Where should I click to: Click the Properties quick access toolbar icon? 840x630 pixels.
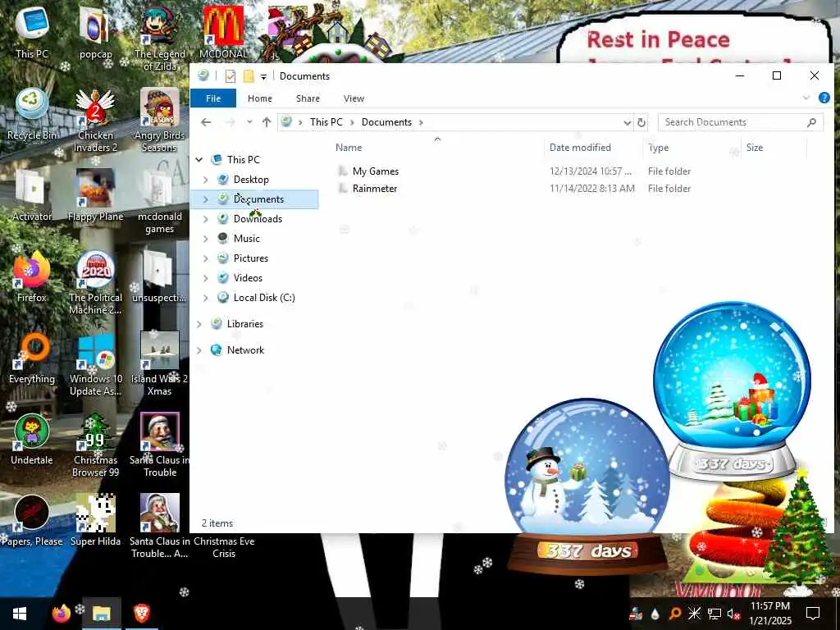tap(231, 76)
